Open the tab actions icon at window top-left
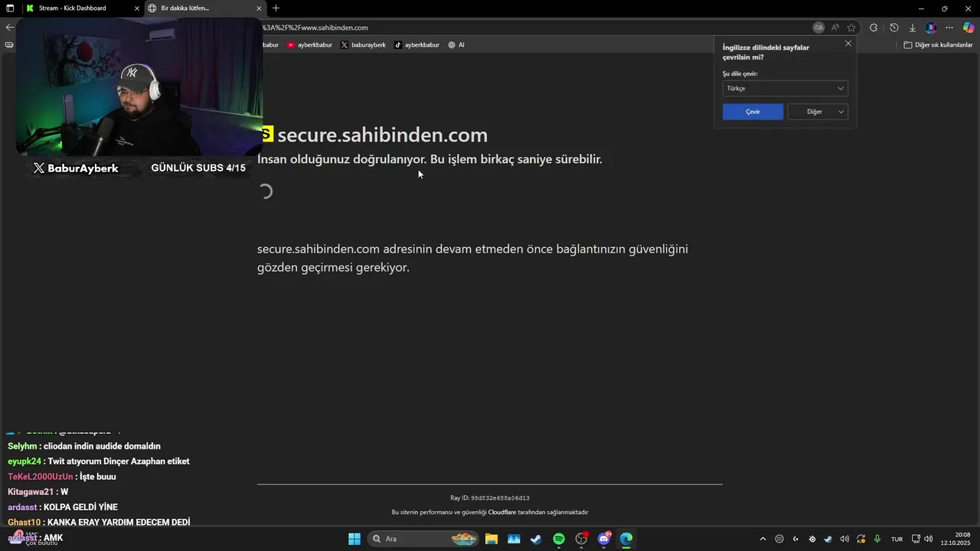This screenshot has height=551, width=980. (x=10, y=8)
